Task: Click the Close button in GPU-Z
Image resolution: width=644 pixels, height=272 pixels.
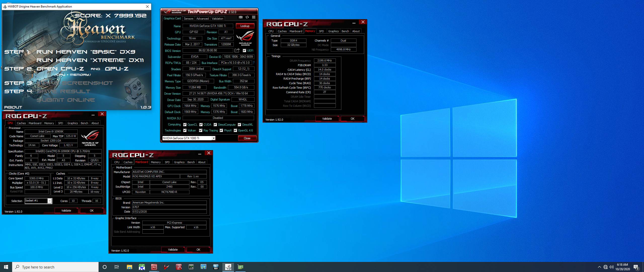Action: [x=247, y=138]
